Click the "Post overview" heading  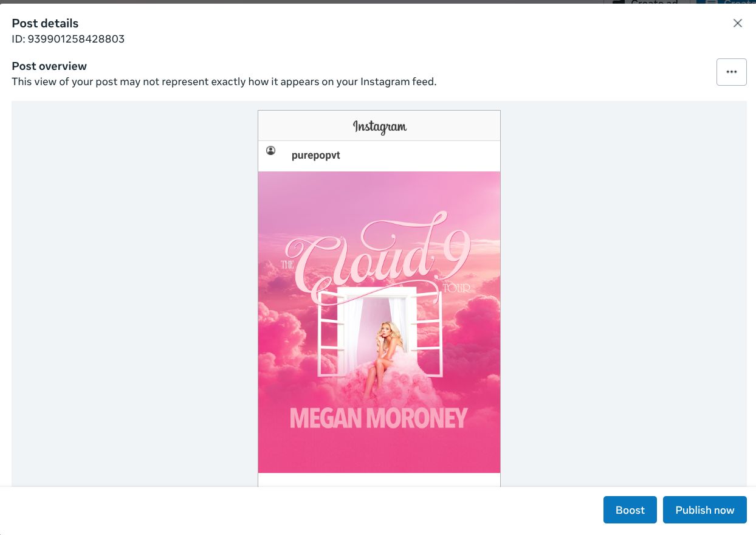point(49,66)
